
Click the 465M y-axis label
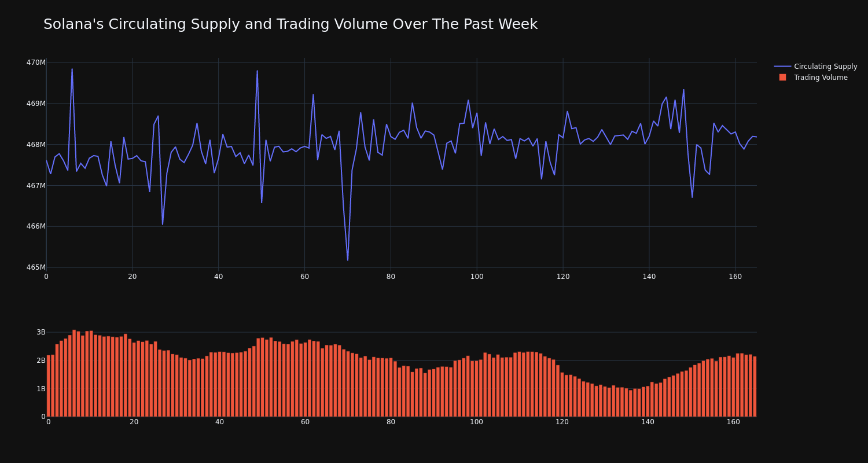[36, 267]
